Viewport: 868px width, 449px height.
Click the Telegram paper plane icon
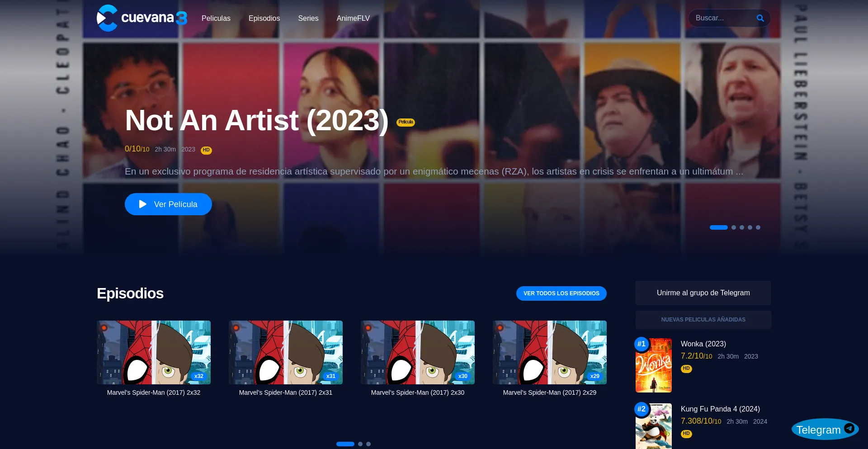[849, 428]
